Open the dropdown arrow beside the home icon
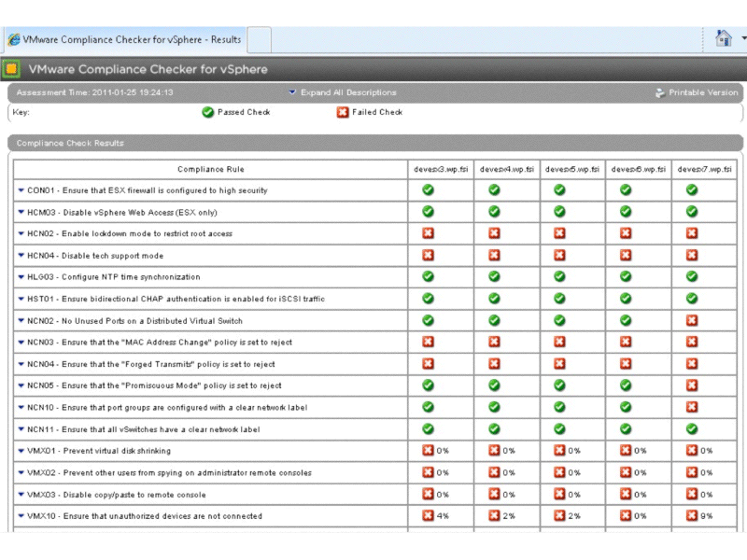The width and height of the screenshot is (747, 560). [743, 38]
